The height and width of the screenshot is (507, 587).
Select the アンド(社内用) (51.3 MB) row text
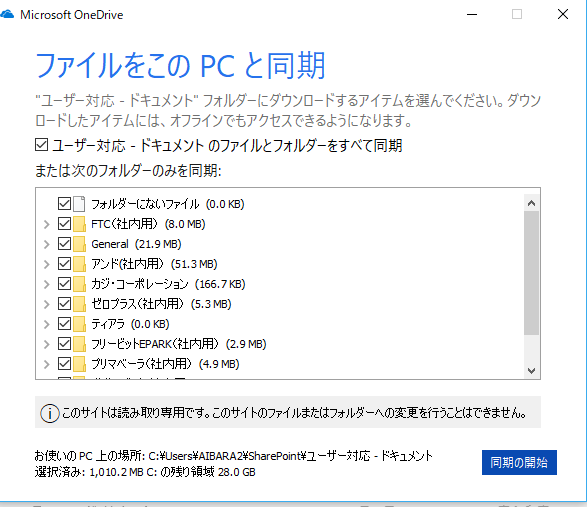tap(154, 264)
